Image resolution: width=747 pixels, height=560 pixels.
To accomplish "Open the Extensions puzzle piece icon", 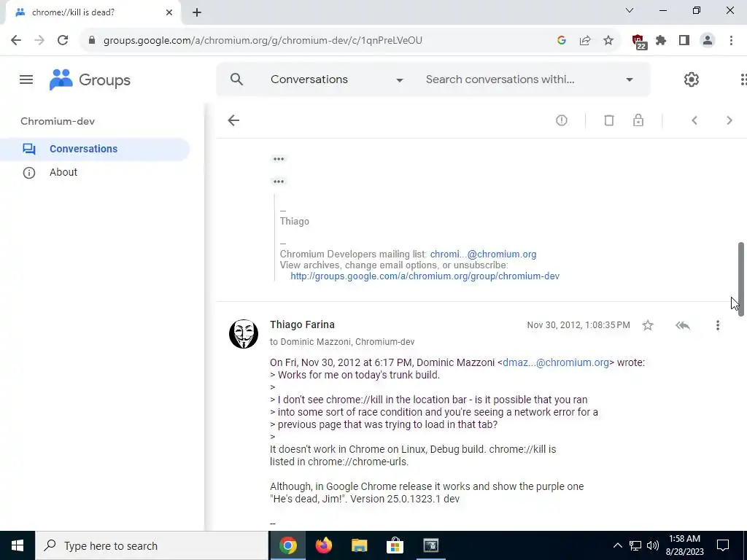I will 661,41.
